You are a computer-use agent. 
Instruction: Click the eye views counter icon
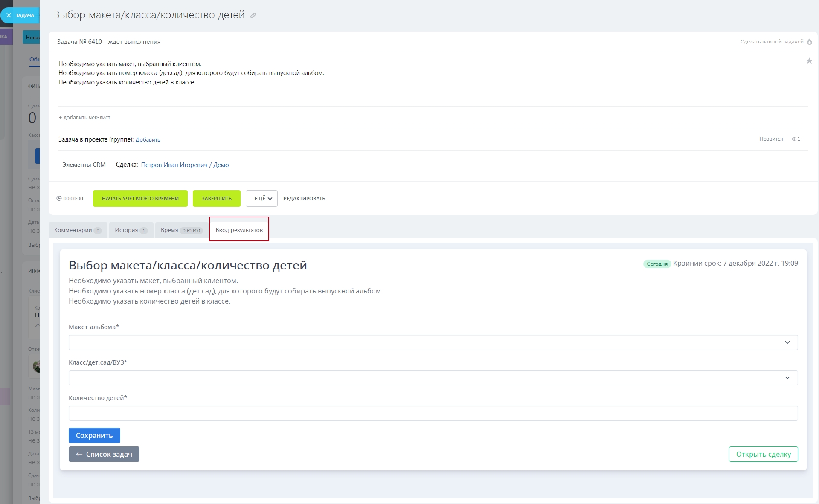794,139
